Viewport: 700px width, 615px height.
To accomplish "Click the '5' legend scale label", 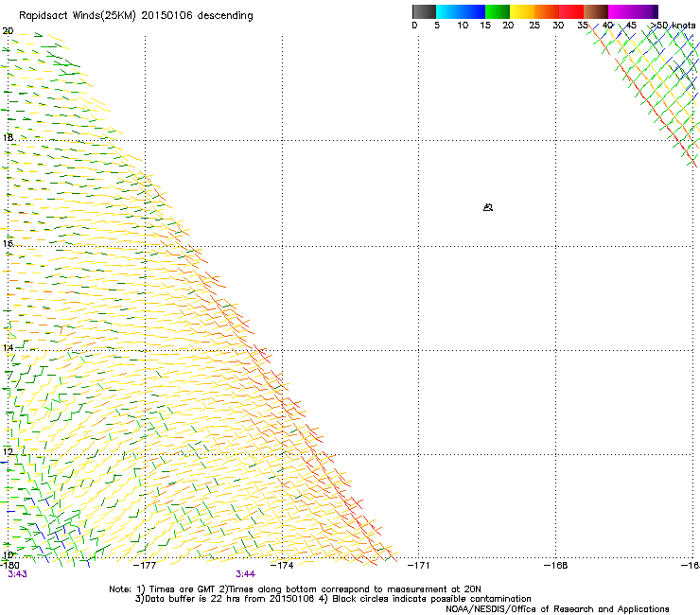I will (x=437, y=26).
